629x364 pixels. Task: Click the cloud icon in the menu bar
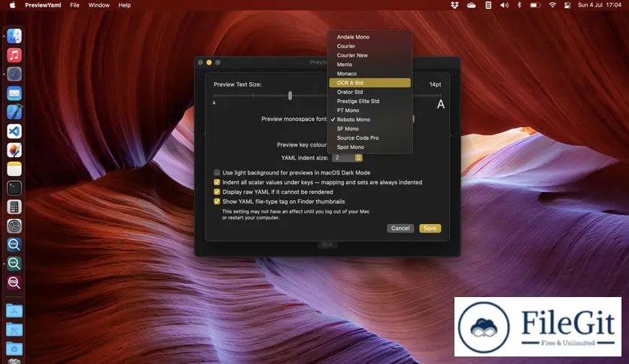click(471, 5)
